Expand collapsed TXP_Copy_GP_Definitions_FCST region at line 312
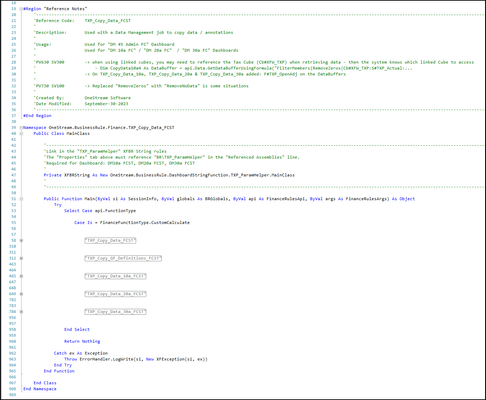This screenshot has width=486, height=400. pyautogui.click(x=21, y=258)
